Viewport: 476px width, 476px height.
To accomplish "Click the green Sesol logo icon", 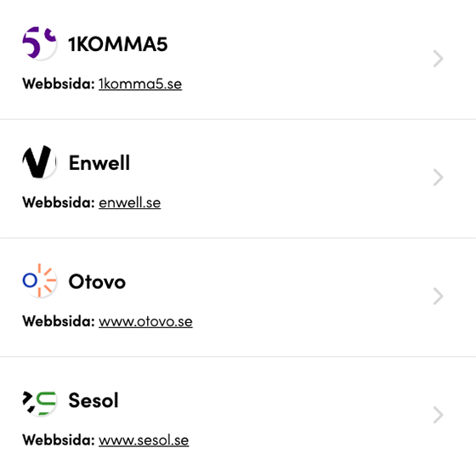I will pos(39,399).
